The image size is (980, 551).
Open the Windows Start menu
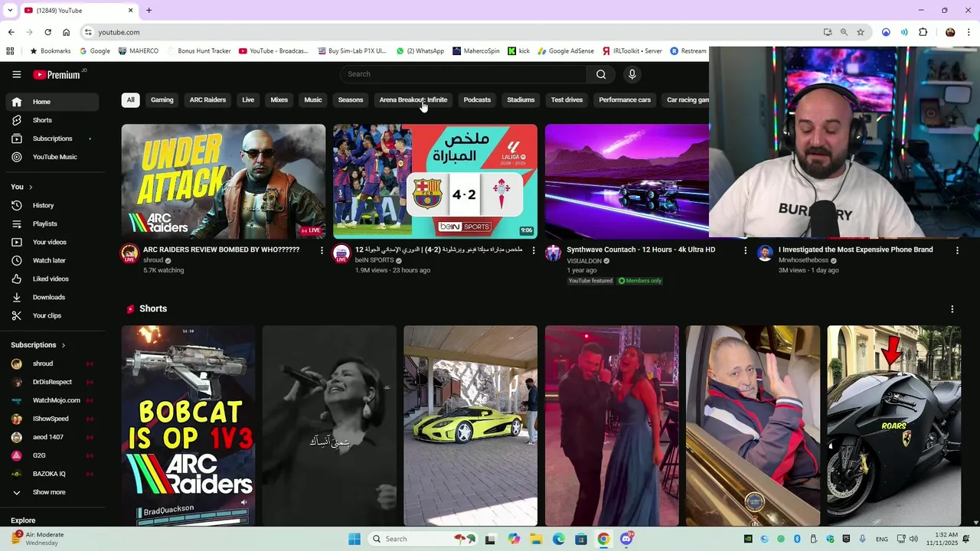tap(354, 539)
